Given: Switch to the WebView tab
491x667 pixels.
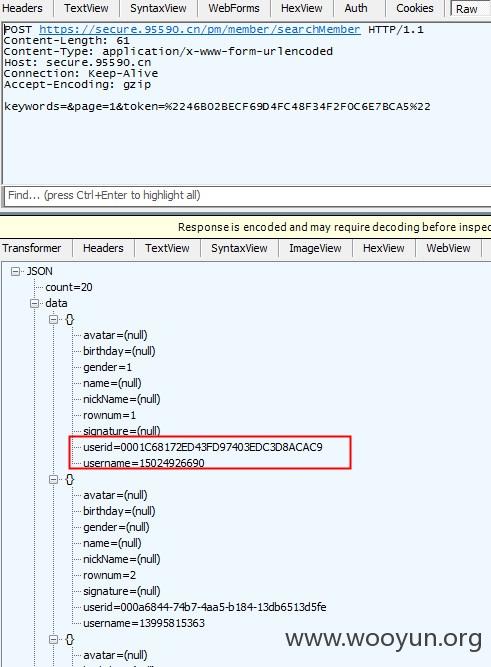Looking at the screenshot, I should [x=448, y=248].
